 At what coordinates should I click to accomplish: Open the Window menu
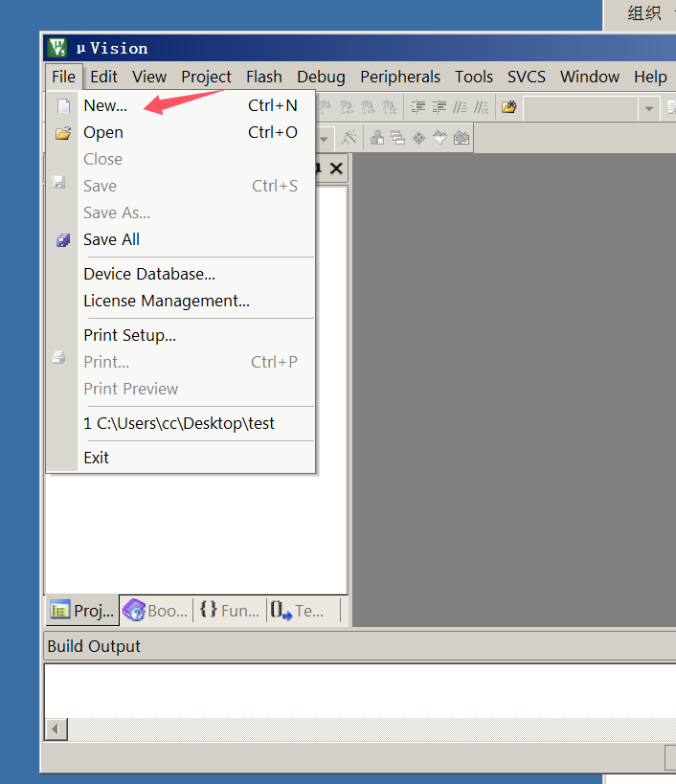pyautogui.click(x=590, y=77)
